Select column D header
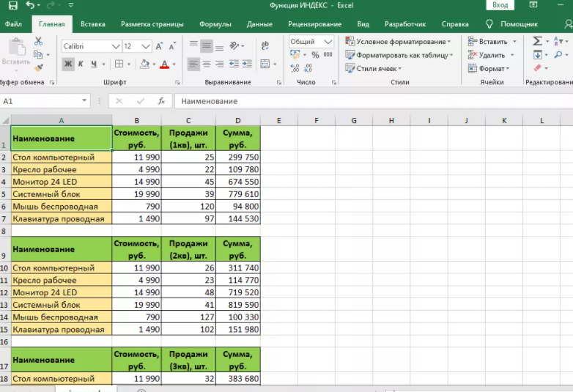Image resolution: width=573 pixels, height=392 pixels. [238, 120]
